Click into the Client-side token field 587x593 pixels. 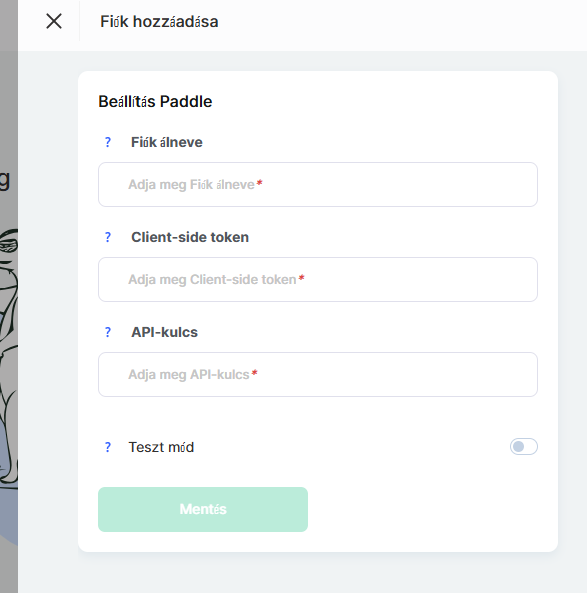click(318, 279)
